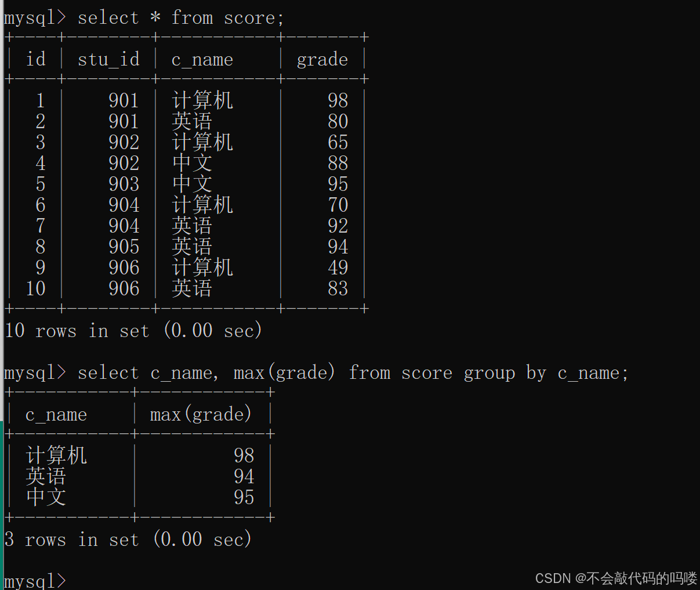Screen dimensions: 700x590
Task: Click stu_id 906 in the id 9 row
Action: (124, 267)
